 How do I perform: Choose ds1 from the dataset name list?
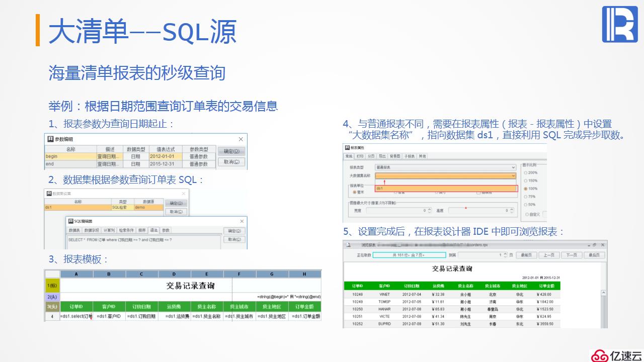tap(446, 188)
